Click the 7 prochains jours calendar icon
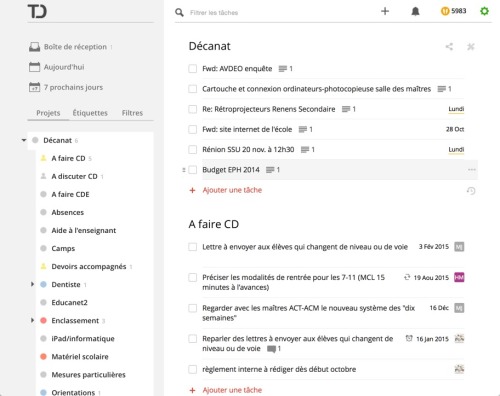500x396 pixels. tap(34, 87)
